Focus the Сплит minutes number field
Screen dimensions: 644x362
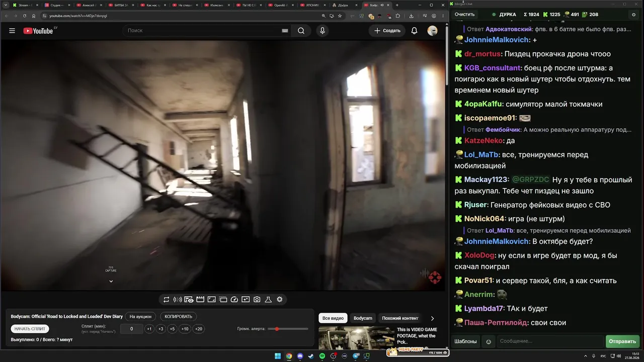click(132, 329)
